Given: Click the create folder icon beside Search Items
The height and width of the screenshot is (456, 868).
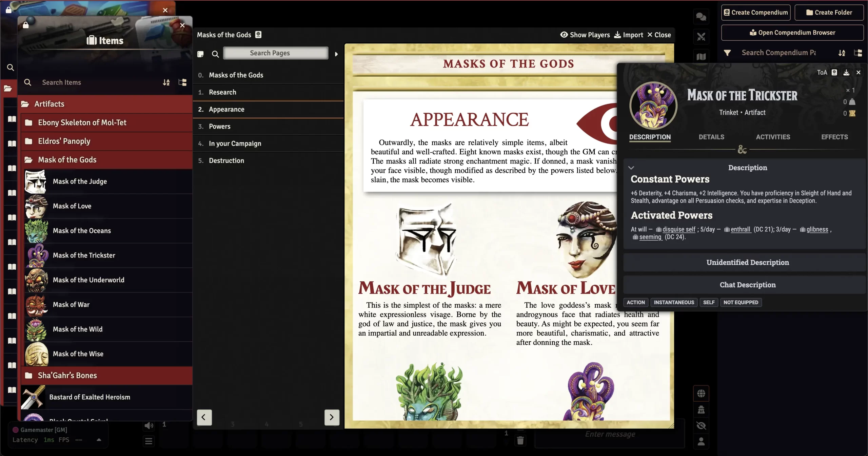Looking at the screenshot, I should (182, 82).
